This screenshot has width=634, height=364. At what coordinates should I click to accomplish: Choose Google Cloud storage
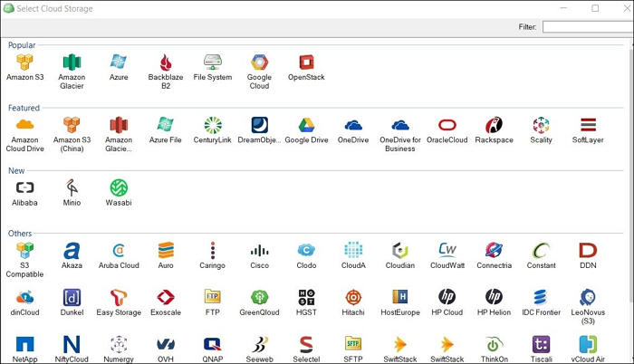(259, 72)
